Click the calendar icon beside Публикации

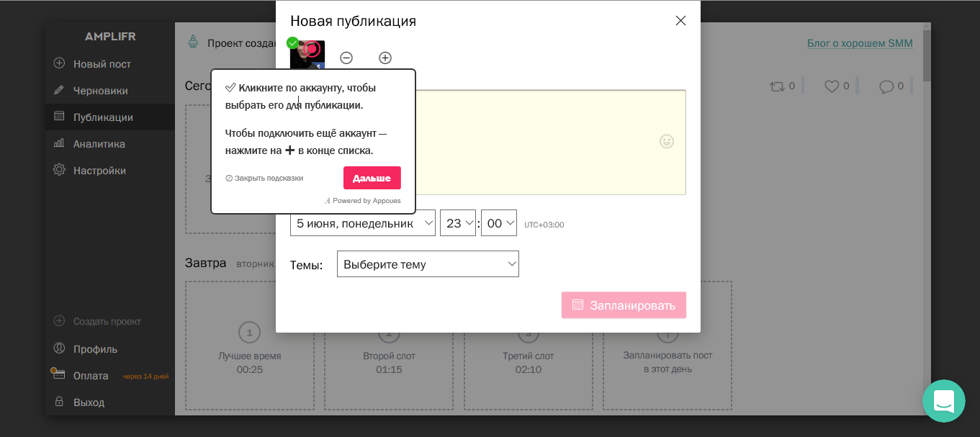coord(59,116)
